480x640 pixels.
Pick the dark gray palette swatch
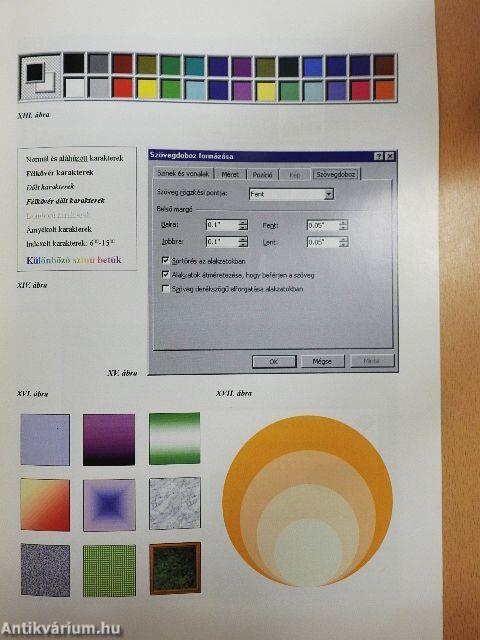click(99, 64)
